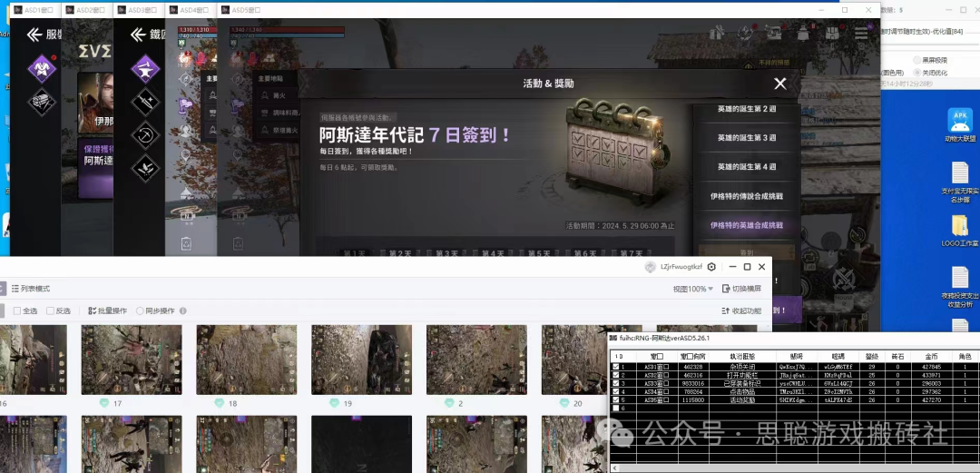980x473 pixels.
Task: Click the RNG table scrollbar left arrow
Action: coord(615,468)
